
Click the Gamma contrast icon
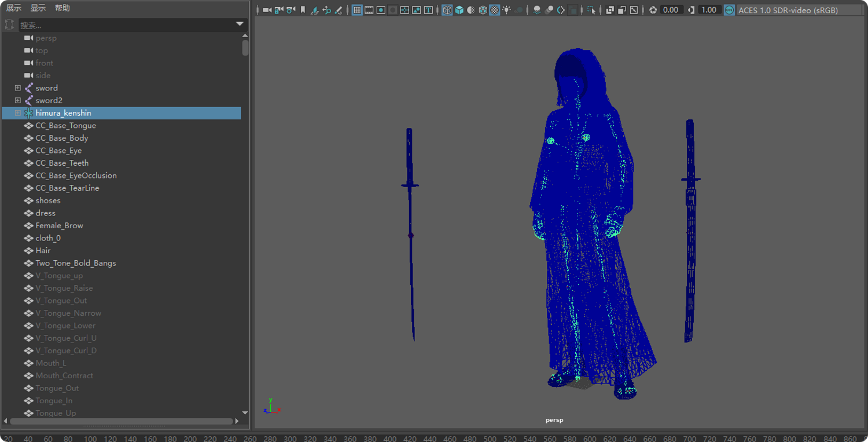[691, 10]
